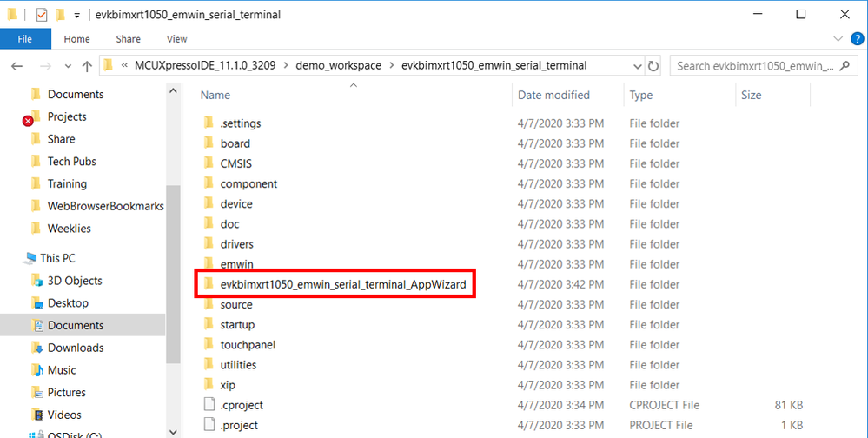Open Pictures in the navigation pane
This screenshot has width=868, height=438.
[66, 393]
